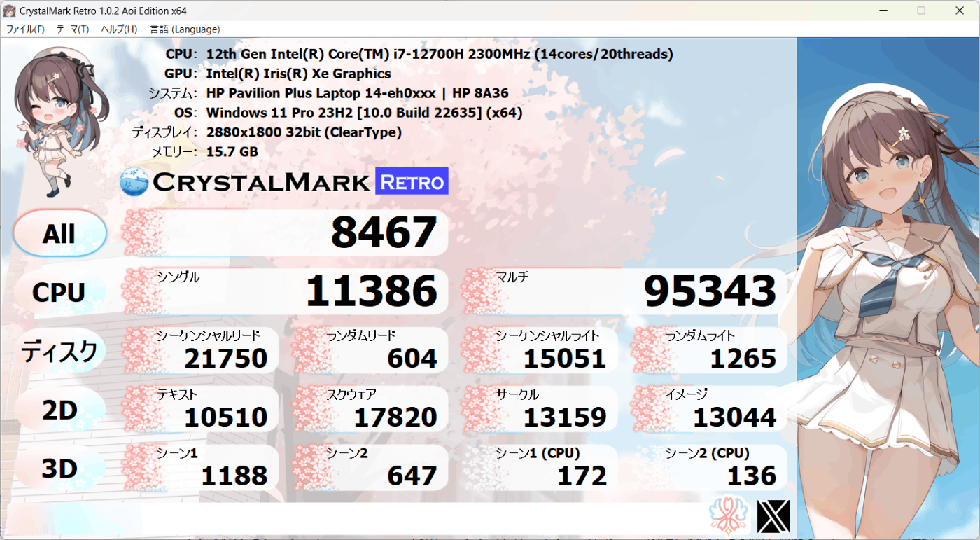Click the CrystalMark globe logo icon
This screenshot has width=980, height=540.
tap(134, 182)
